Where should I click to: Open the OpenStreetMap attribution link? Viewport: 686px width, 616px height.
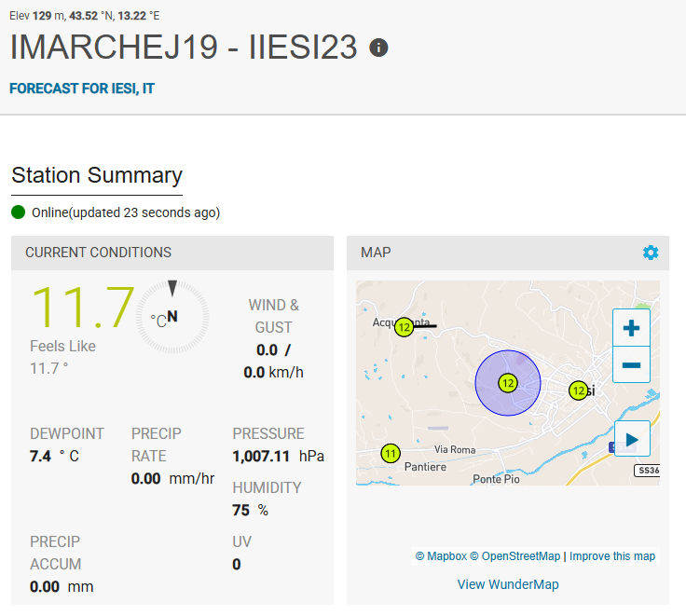click(515, 556)
